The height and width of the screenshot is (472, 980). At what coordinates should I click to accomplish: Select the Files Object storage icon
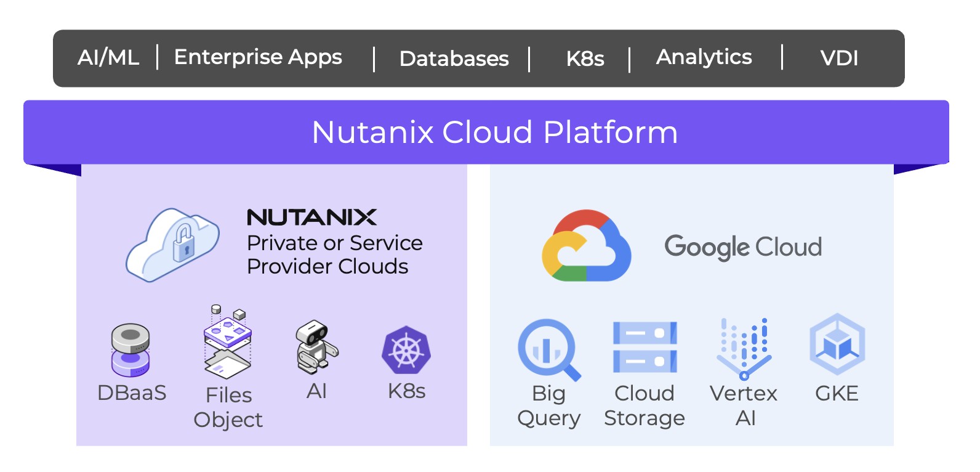tap(227, 343)
